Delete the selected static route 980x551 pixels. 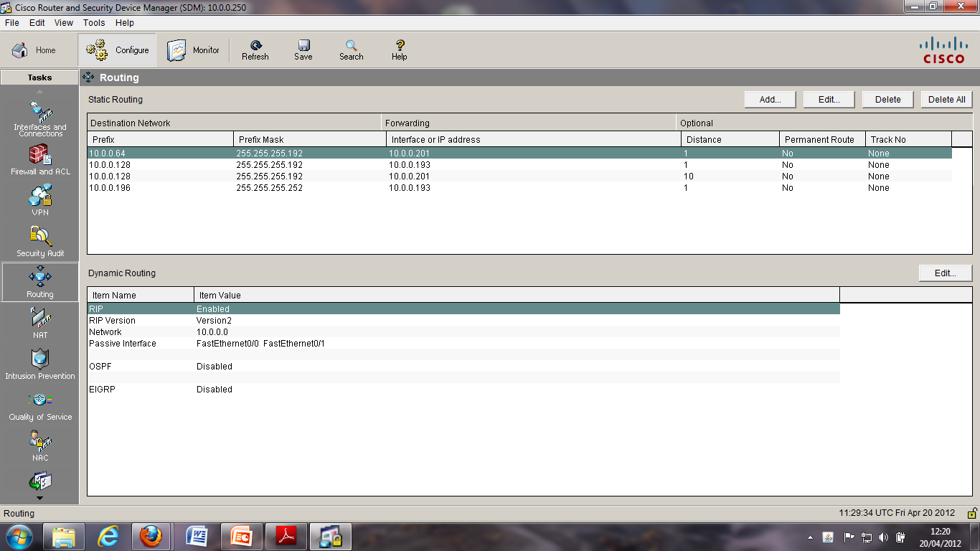click(x=887, y=100)
